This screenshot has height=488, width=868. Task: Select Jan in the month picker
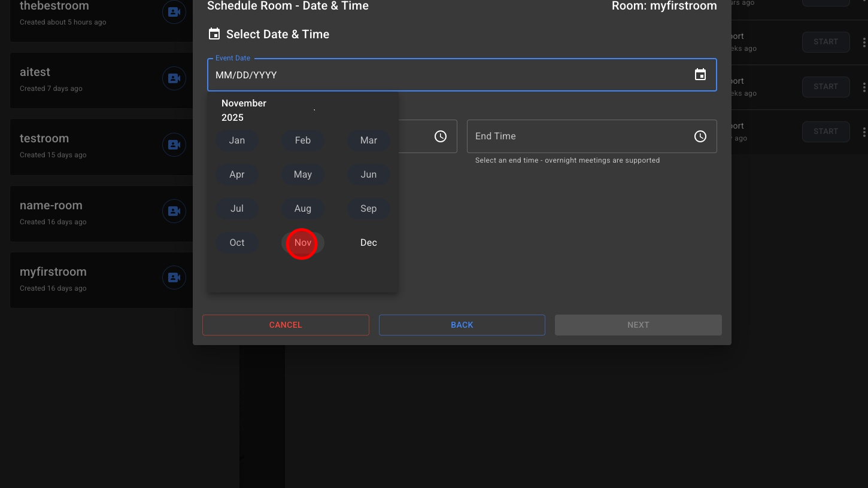(x=237, y=141)
